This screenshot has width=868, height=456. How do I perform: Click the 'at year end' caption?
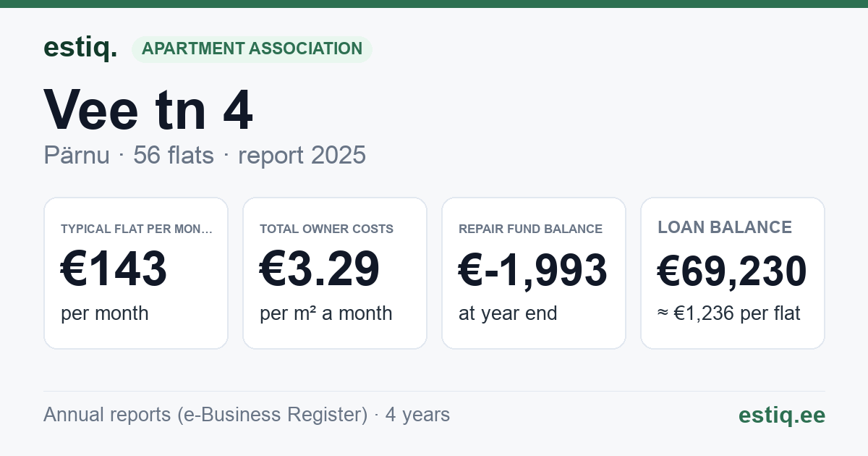508,313
